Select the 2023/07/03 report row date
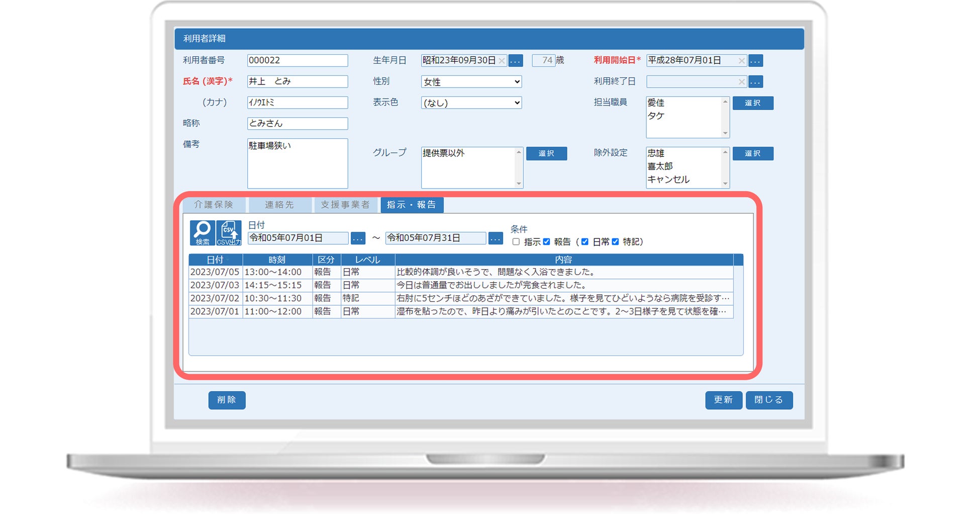Image resolution: width=980 pixels, height=514 pixels. (x=215, y=285)
